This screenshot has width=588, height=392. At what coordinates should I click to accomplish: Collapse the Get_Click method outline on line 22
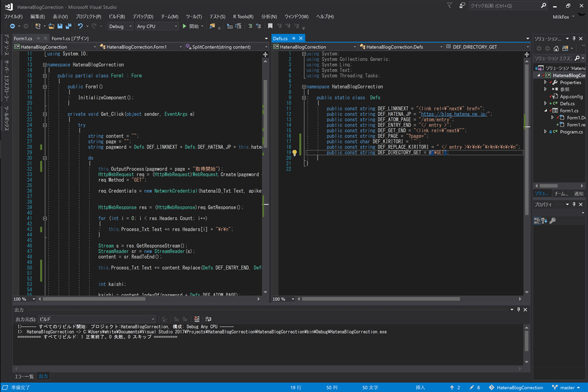click(x=45, y=114)
